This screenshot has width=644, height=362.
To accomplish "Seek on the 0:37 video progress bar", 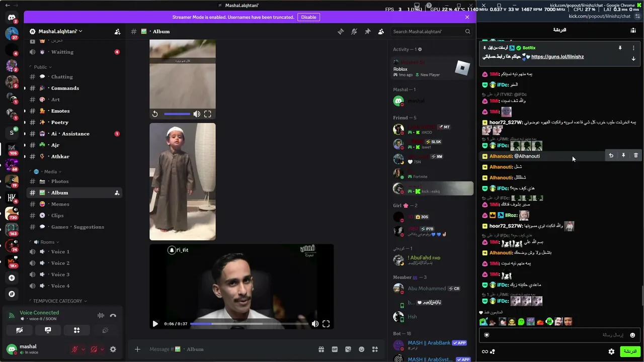I will [249, 324].
